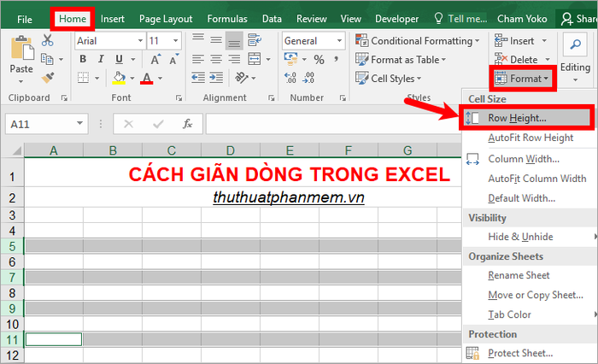Click the Paste clipboard icon
The height and width of the screenshot is (364, 598).
[21, 49]
